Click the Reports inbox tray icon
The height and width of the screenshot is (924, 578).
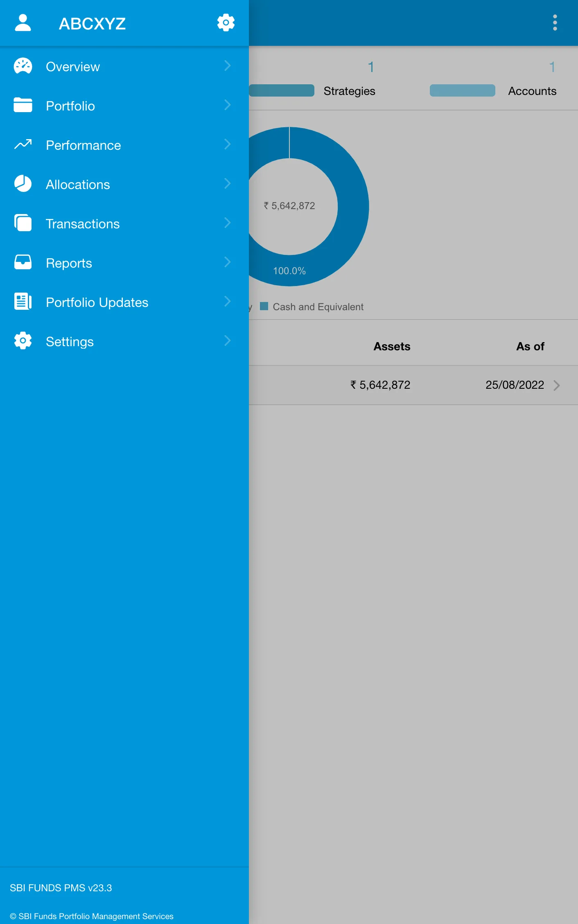tap(23, 262)
